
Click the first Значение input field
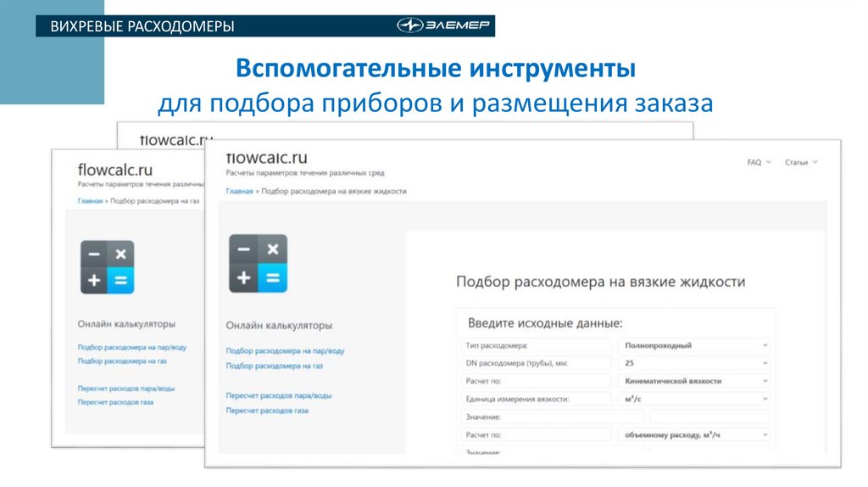tap(709, 417)
